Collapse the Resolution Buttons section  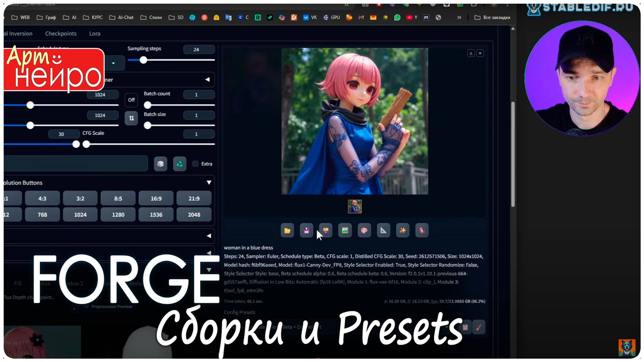point(209,183)
